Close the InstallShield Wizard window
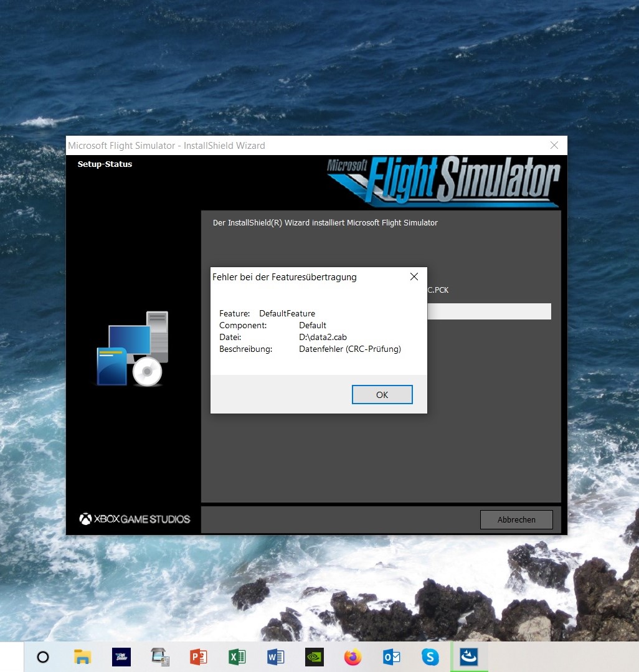Screen dimensions: 639x672 coord(554,145)
